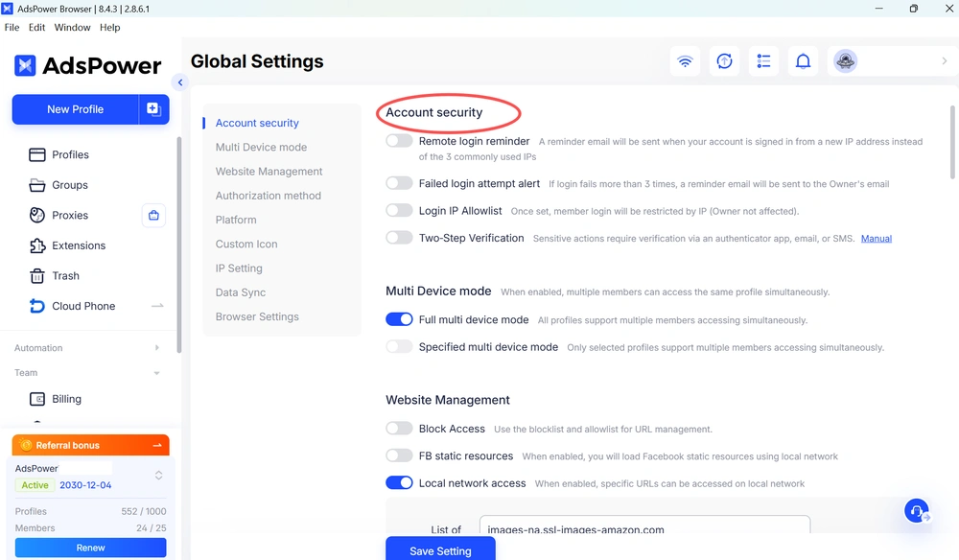Open the Profiles sidebar icon
959x560 pixels.
(37, 154)
